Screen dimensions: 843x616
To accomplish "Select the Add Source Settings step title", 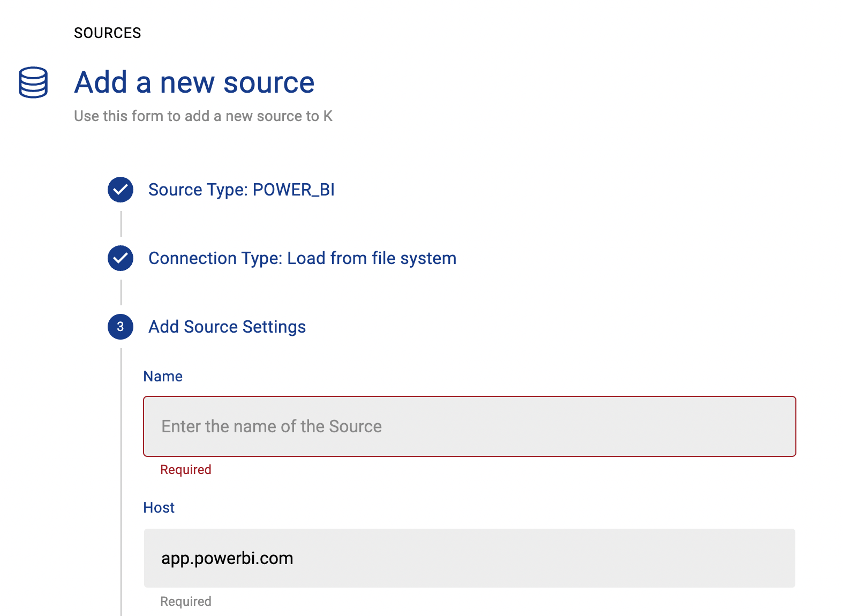I will pos(227,327).
